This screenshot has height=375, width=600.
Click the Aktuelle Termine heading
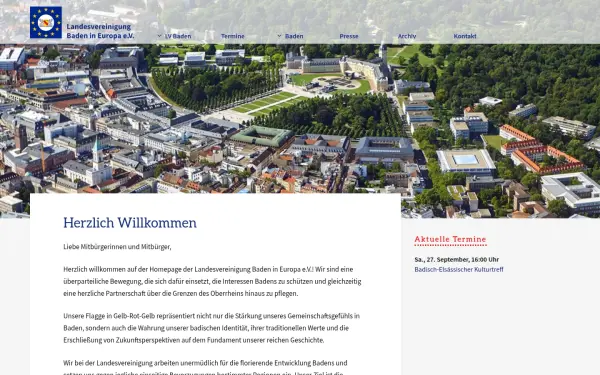[x=450, y=240]
